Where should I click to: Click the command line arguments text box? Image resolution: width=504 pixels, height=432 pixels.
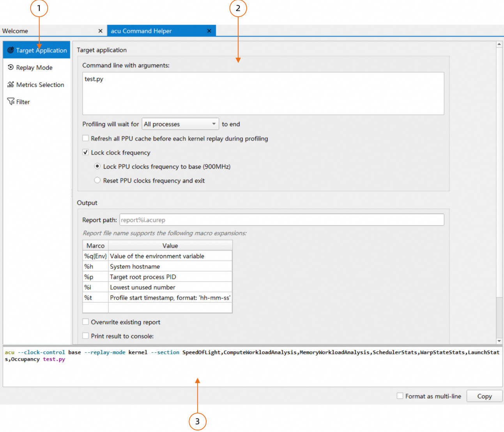(x=263, y=93)
